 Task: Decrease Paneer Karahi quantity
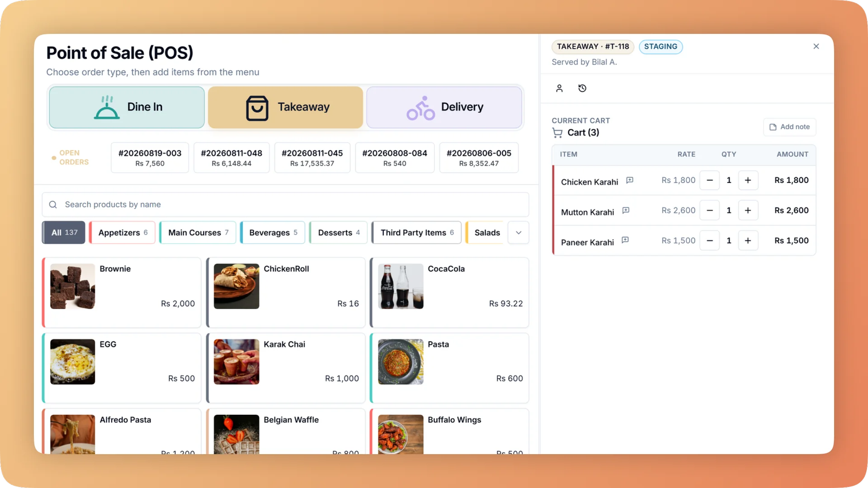[x=709, y=241]
